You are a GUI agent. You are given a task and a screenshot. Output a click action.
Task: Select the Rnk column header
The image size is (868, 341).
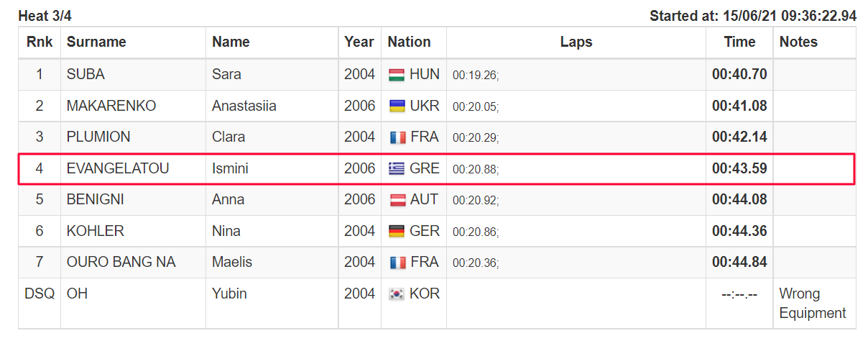(40, 42)
